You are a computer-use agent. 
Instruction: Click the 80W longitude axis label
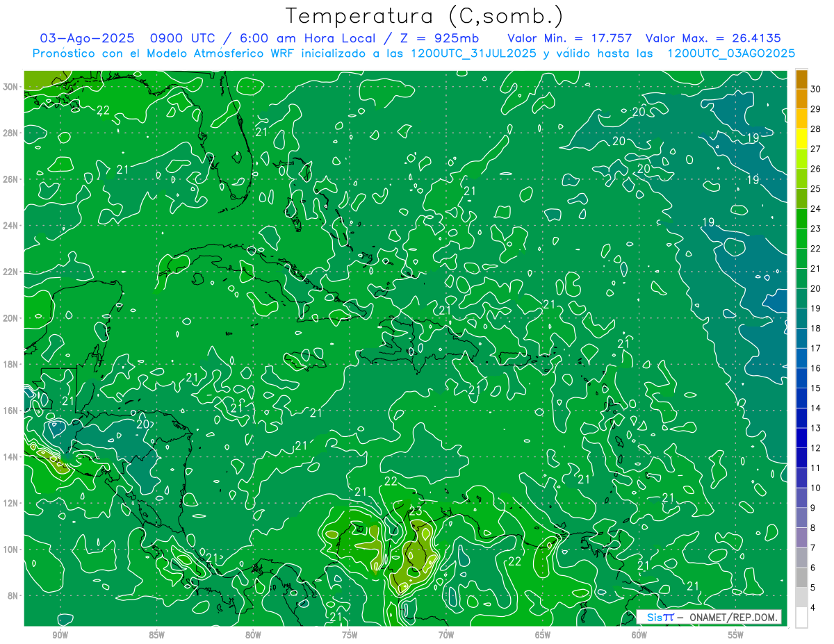(253, 635)
